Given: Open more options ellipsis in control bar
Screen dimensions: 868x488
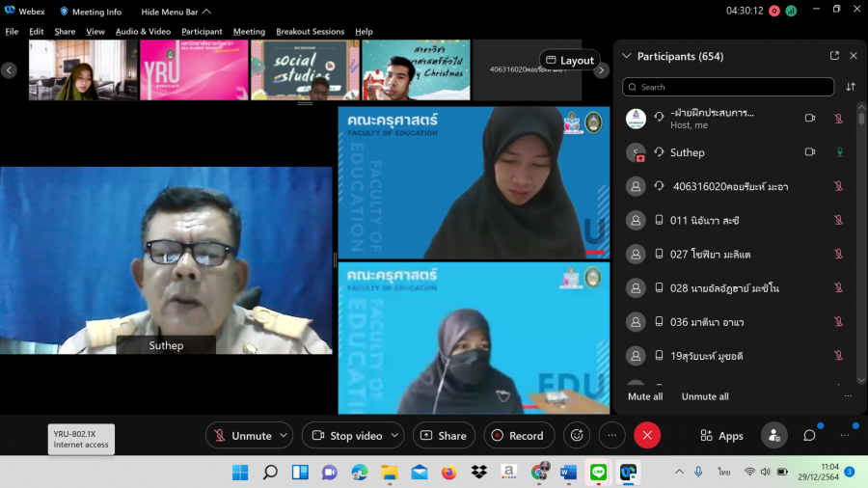Looking at the screenshot, I should [x=611, y=436].
